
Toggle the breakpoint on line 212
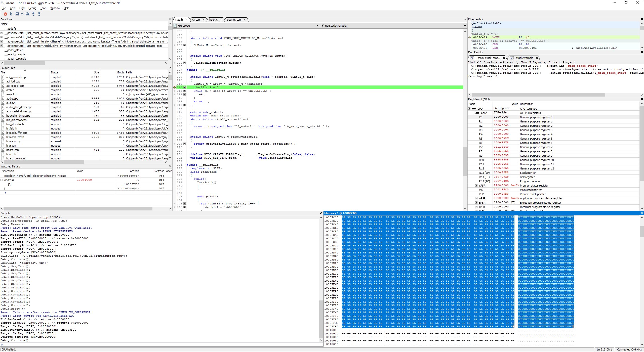pos(175,87)
